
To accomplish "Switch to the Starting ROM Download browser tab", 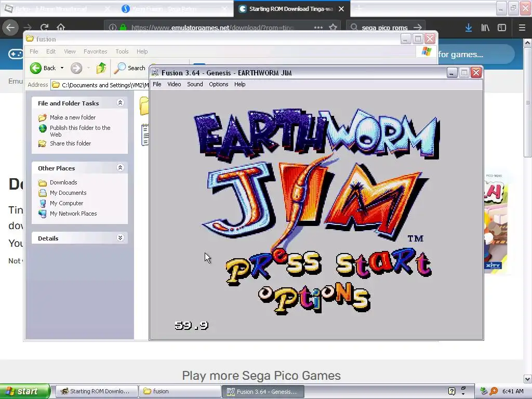I will 291,9.
